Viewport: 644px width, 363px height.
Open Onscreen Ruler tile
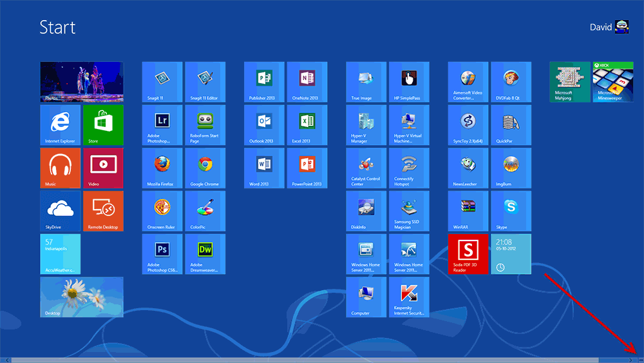click(x=162, y=211)
